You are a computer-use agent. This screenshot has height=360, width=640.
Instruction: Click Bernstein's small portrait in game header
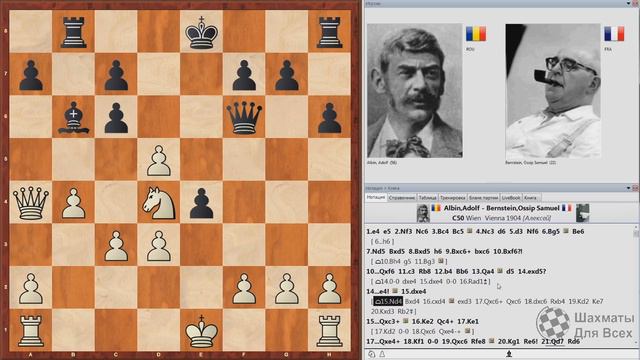click(583, 213)
